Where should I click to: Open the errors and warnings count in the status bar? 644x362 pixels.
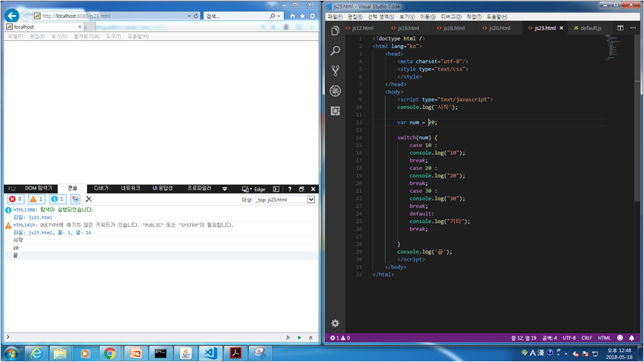coord(340,338)
